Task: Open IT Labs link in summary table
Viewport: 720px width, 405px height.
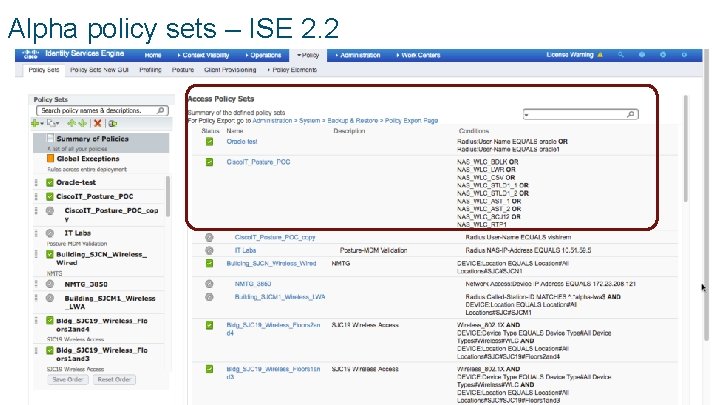Action: click(x=245, y=250)
